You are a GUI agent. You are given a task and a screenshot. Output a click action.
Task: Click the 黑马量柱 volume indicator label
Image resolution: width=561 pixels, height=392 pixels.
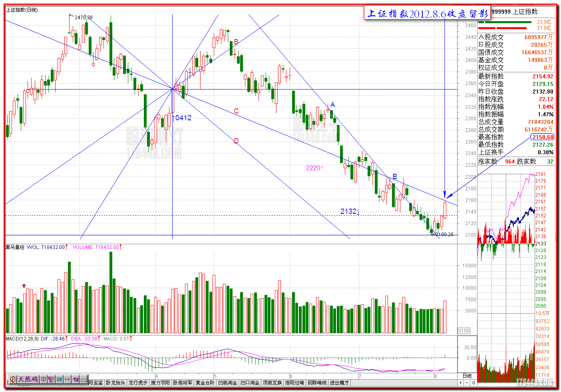coord(15,247)
